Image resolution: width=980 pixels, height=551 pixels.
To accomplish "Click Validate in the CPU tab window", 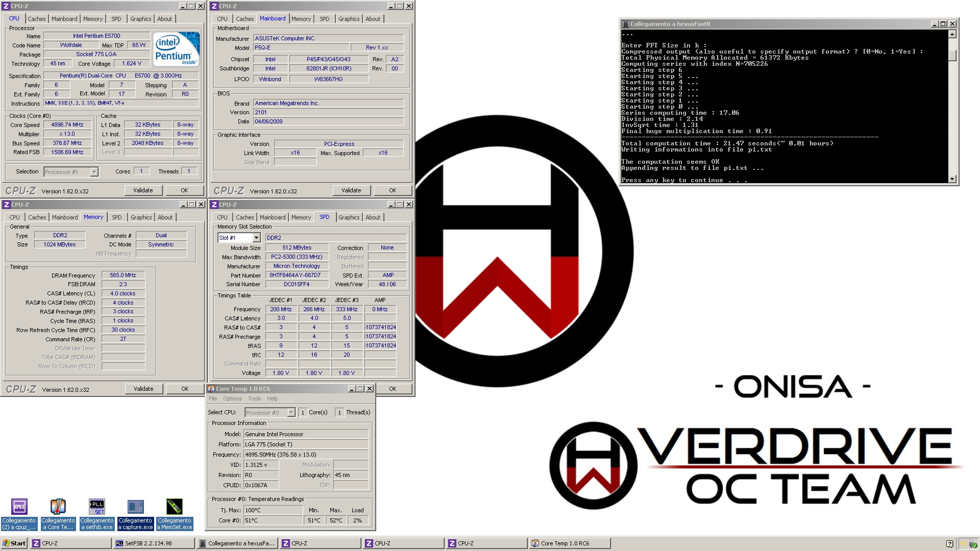I will click(143, 190).
